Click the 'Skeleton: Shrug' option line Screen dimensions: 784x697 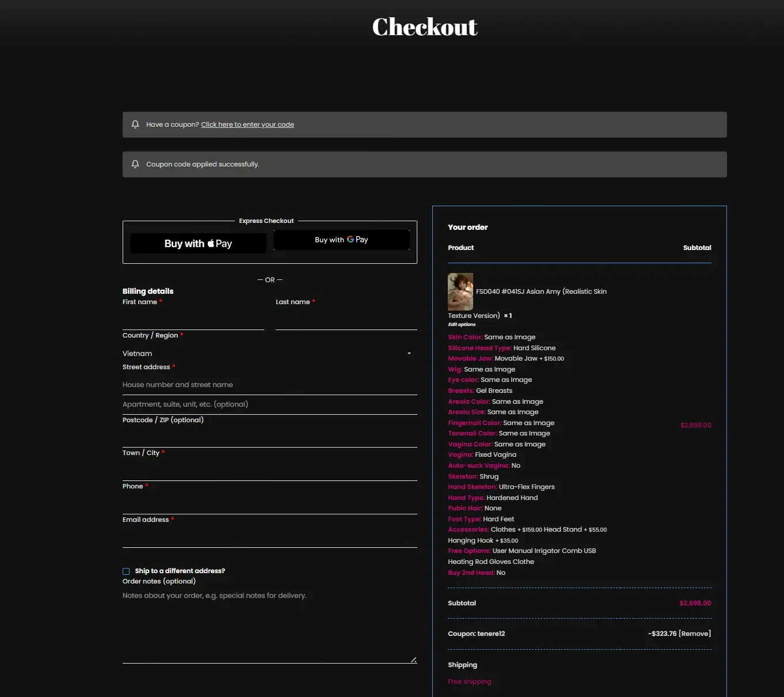tap(473, 476)
